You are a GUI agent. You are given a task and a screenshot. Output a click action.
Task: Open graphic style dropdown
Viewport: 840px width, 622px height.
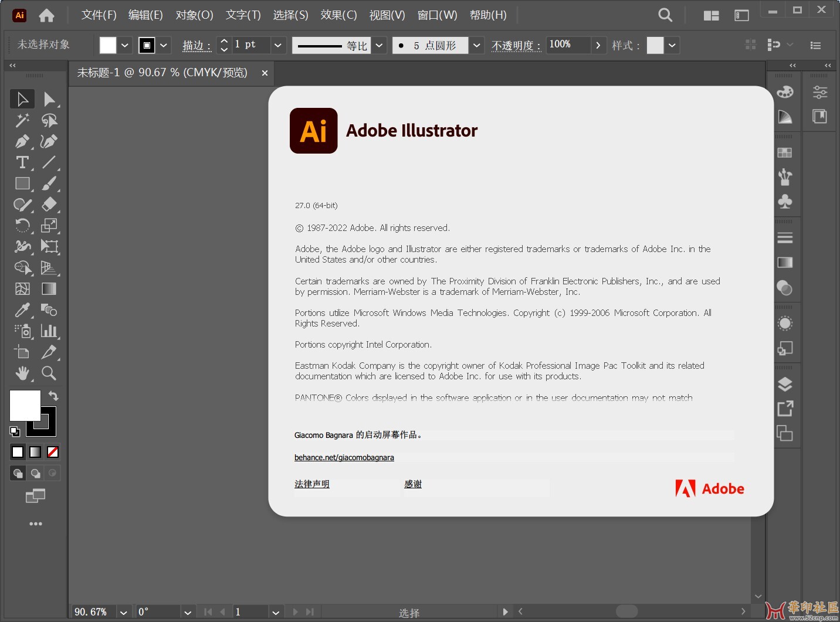(x=672, y=45)
